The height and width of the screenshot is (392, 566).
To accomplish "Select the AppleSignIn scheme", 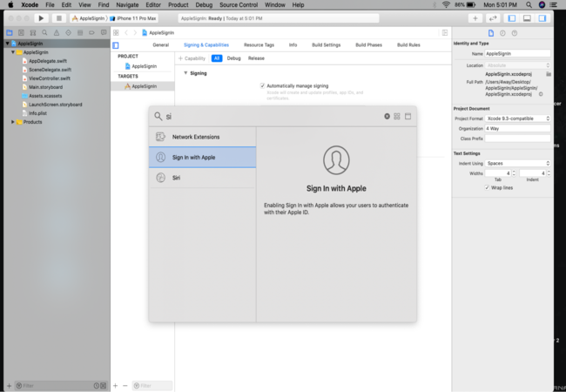I will point(89,18).
